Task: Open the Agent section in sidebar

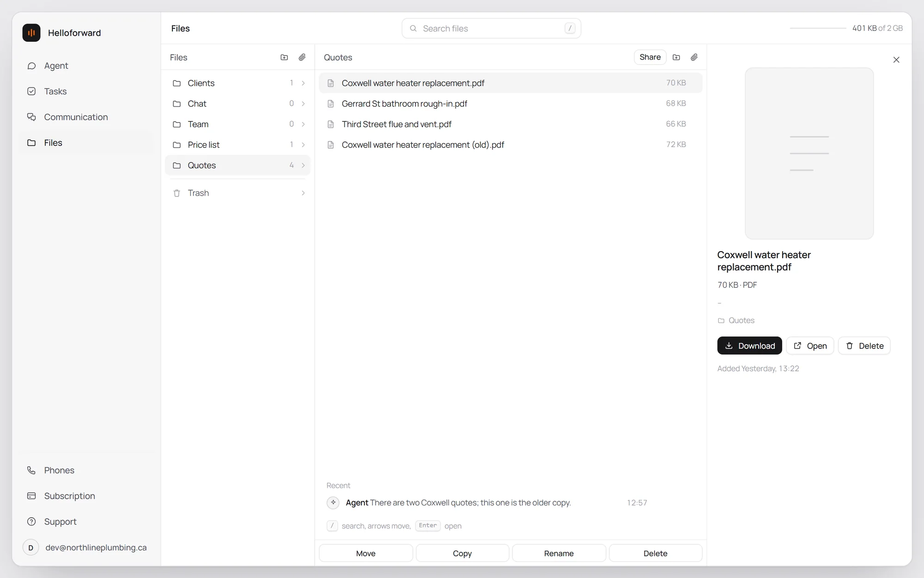Action: click(87, 66)
